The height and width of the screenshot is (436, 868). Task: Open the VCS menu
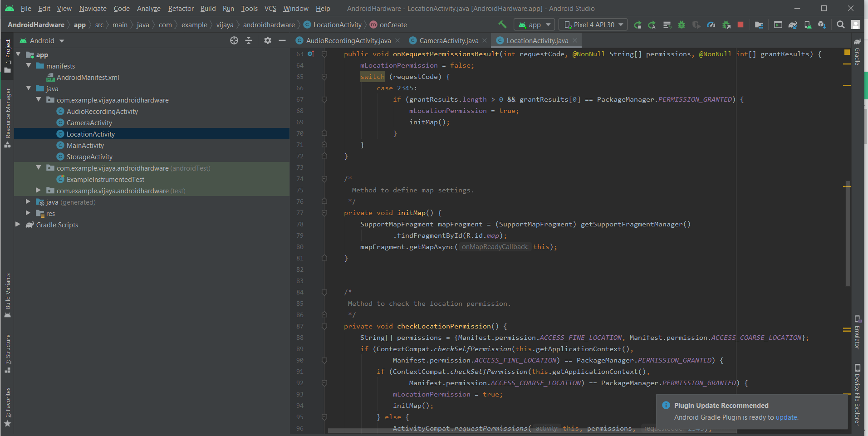[270, 8]
